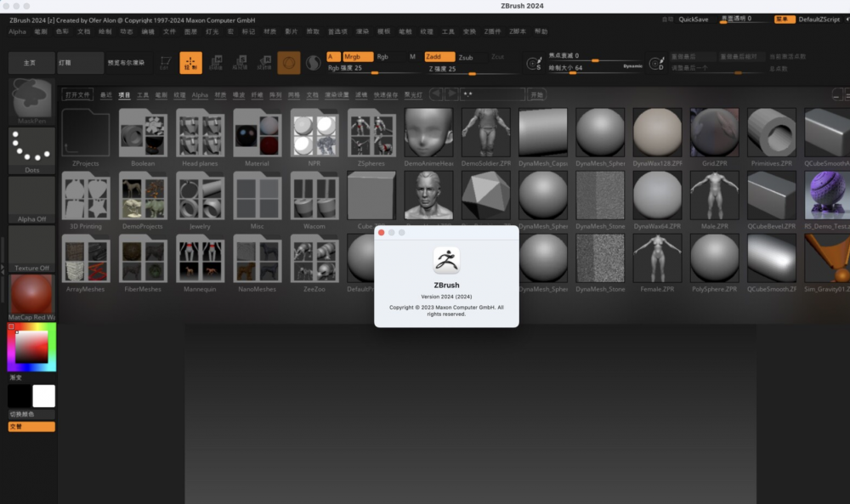
Task: Open the Z插件 plugin menu
Action: [x=492, y=31]
